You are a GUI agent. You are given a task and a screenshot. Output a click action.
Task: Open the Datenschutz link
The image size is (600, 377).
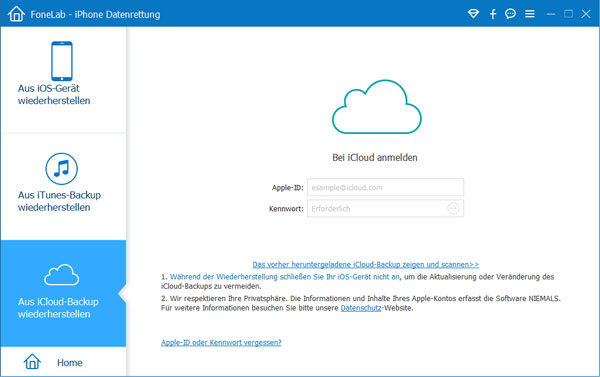361,308
